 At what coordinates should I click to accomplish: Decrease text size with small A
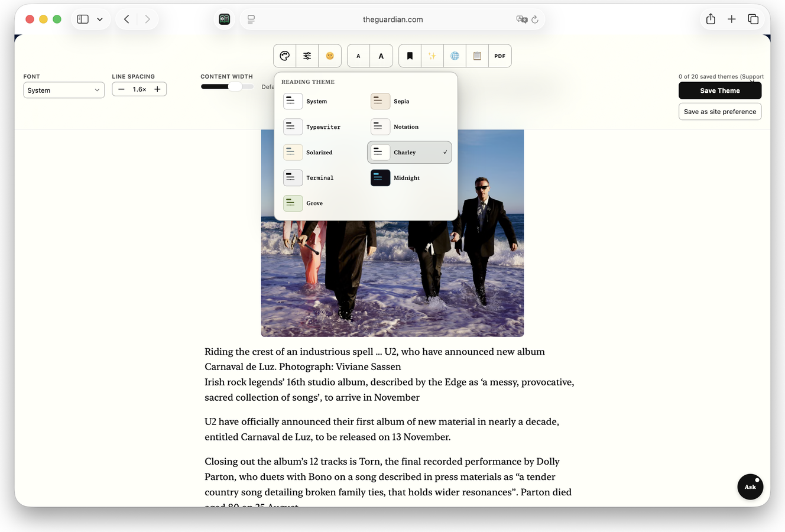click(358, 56)
